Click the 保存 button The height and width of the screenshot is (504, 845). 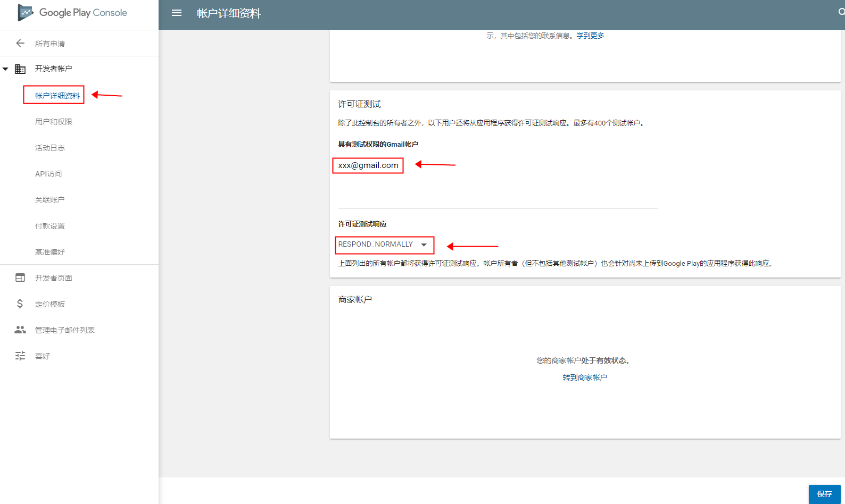(x=825, y=494)
